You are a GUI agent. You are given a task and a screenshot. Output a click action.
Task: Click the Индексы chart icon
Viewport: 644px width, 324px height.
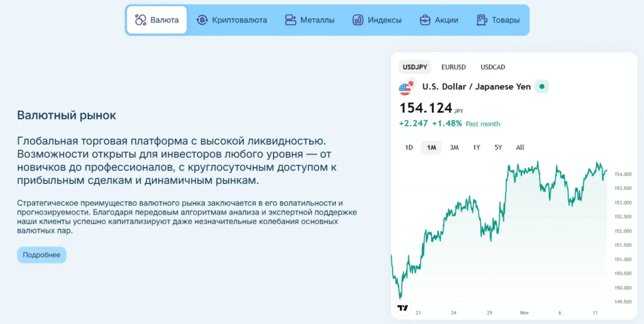[358, 20]
